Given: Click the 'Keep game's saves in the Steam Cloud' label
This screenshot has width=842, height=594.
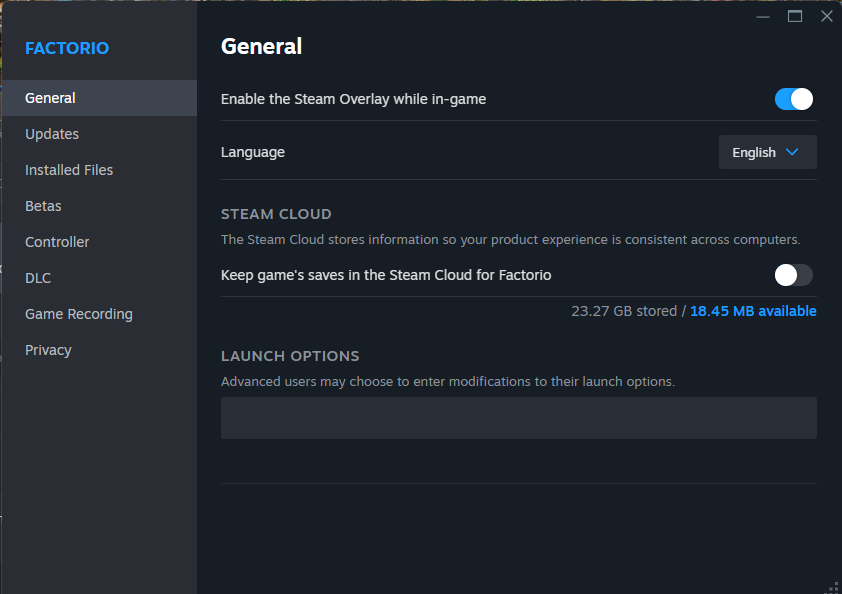Looking at the screenshot, I should [386, 276].
